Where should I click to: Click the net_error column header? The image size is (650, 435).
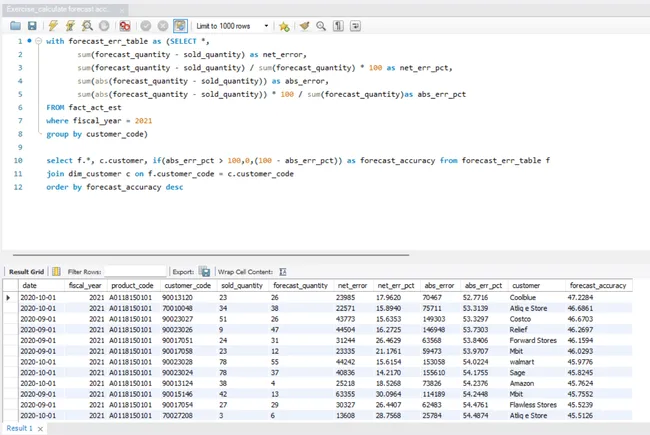(x=352, y=285)
